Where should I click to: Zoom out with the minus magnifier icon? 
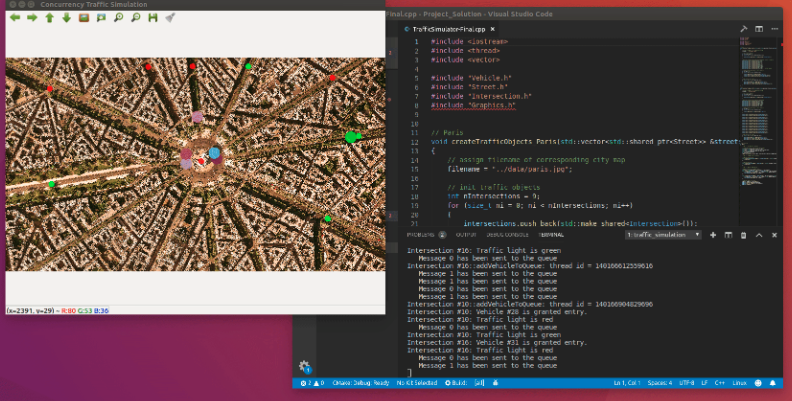pyautogui.click(x=135, y=18)
